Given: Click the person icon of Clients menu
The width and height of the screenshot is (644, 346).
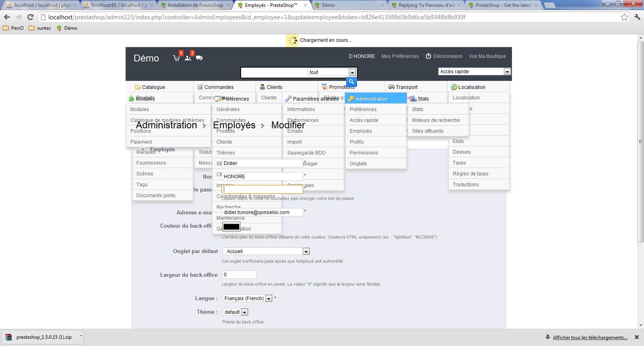Looking at the screenshot, I should (262, 87).
